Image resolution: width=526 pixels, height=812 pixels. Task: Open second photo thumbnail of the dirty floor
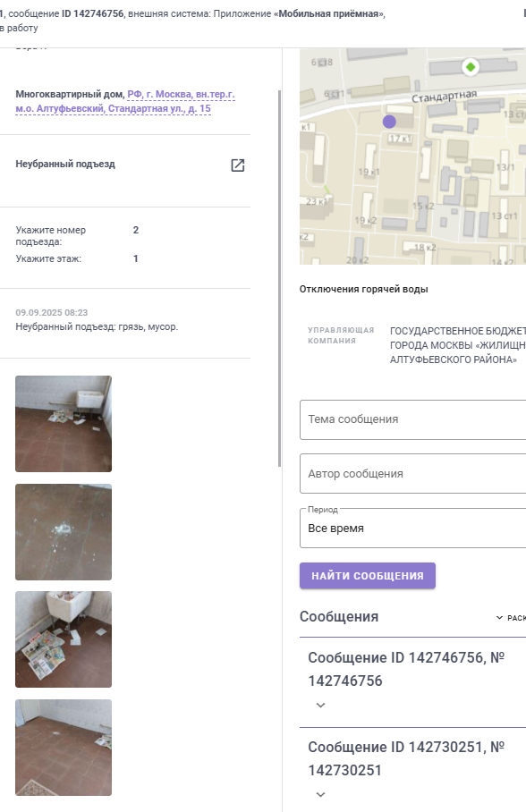click(64, 532)
